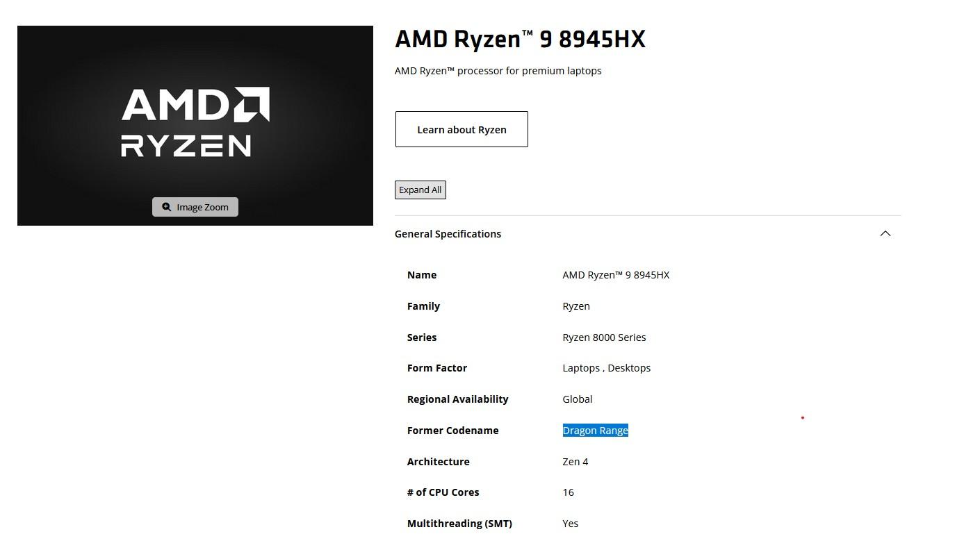Click the Regional Availability label

coord(457,399)
